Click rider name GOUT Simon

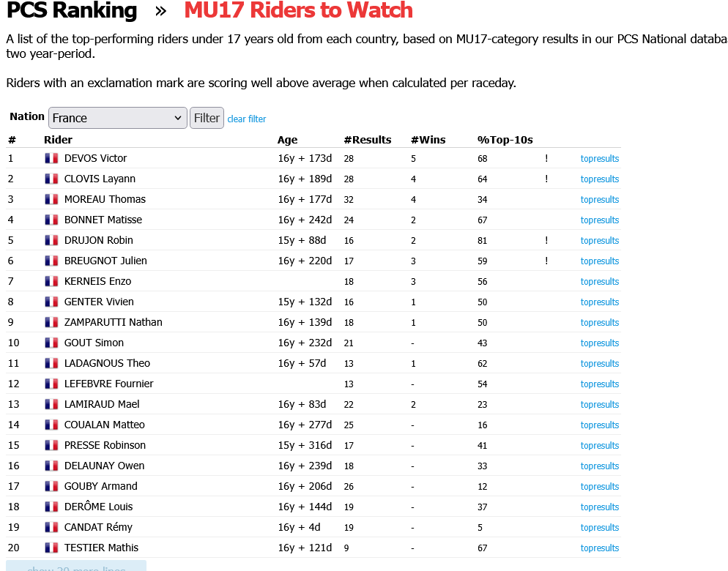(x=94, y=343)
